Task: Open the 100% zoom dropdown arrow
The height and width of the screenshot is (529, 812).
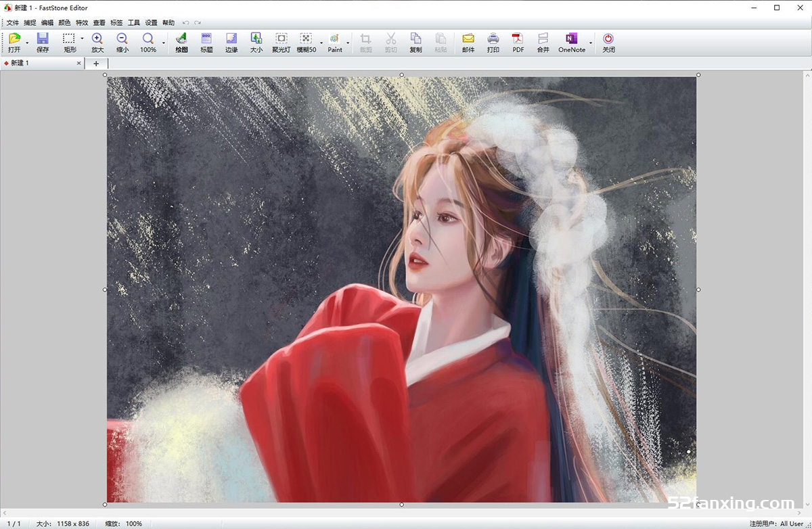Action: tap(163, 43)
